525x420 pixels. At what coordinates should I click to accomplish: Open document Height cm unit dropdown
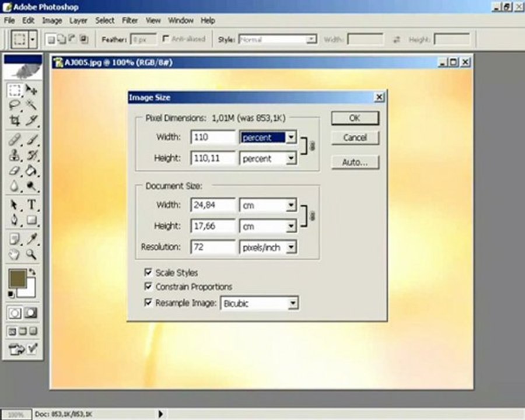291,226
